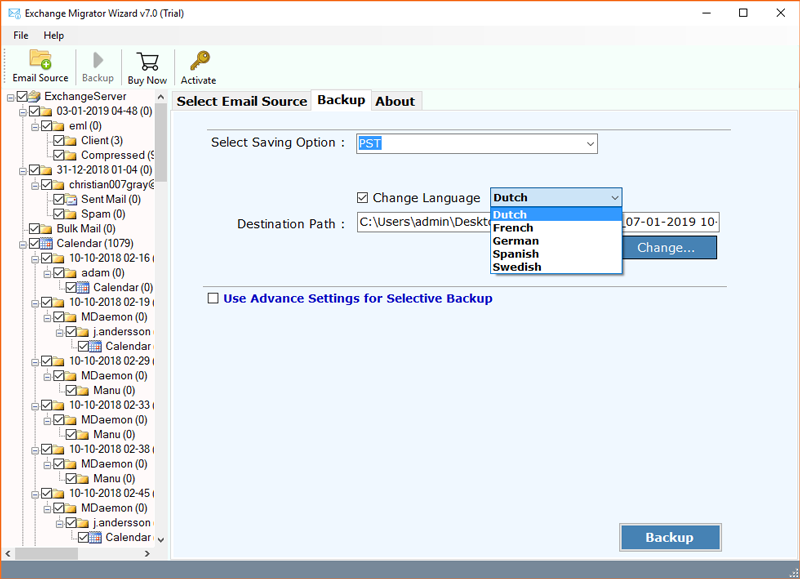Click the Activate key icon
This screenshot has width=800, height=579.
[199, 61]
